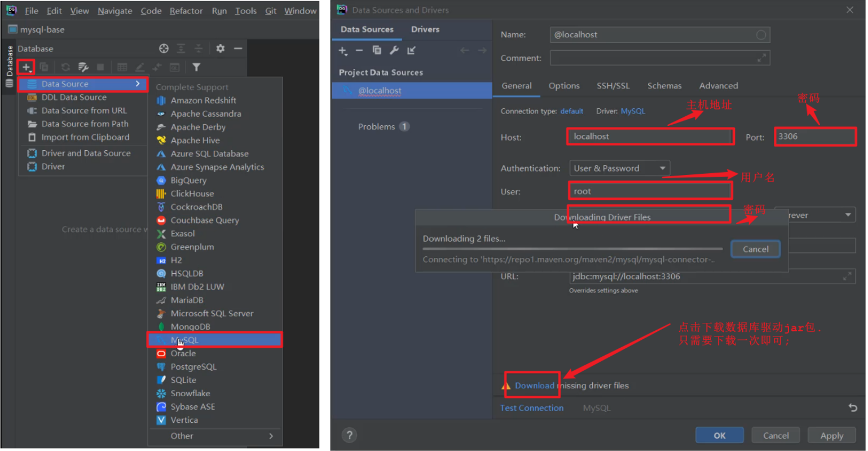Viewport: 868px width, 451px height.
Task: Hide the Database tool window with minus icon
Action: click(x=238, y=49)
